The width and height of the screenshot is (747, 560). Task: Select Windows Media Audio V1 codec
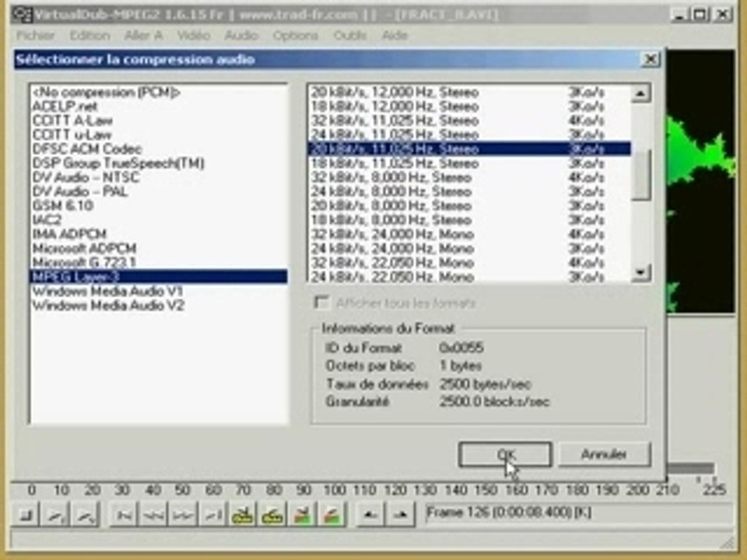pyautogui.click(x=159, y=291)
